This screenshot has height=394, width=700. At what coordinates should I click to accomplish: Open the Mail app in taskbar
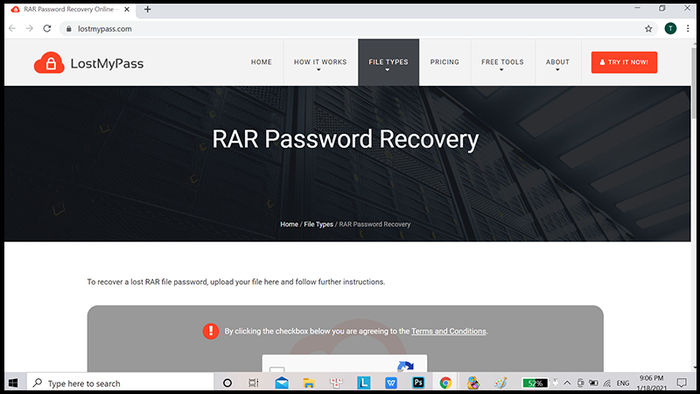coord(282,383)
